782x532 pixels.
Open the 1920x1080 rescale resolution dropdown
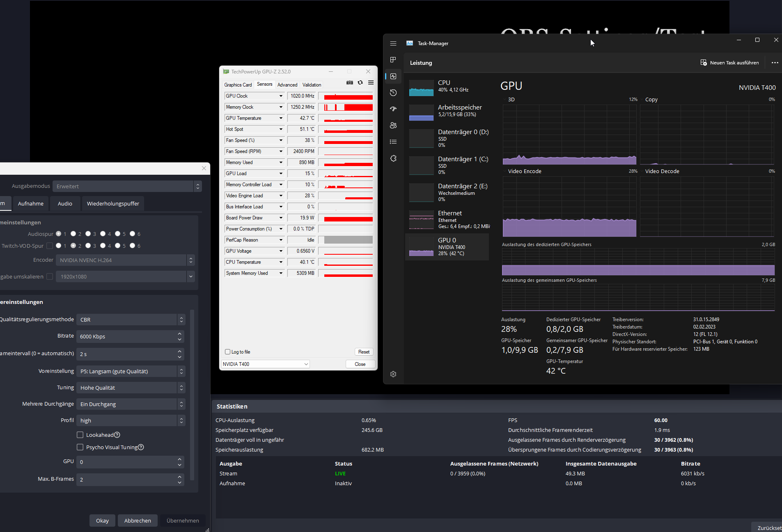point(125,276)
